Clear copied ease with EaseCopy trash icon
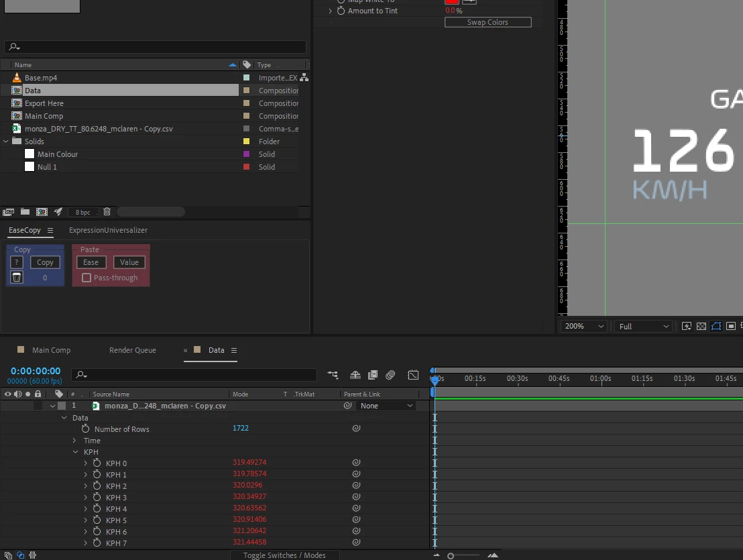743x560 pixels. click(17, 278)
